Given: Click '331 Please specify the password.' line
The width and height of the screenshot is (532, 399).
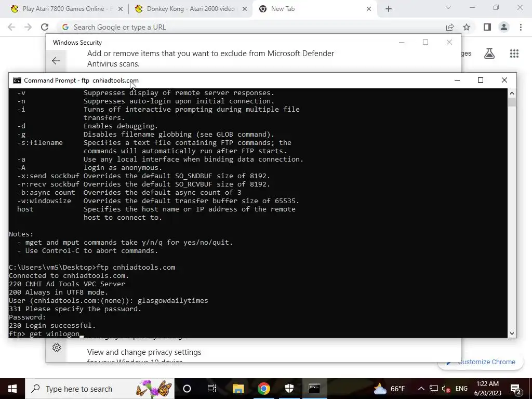Looking at the screenshot, I should pos(75,309).
